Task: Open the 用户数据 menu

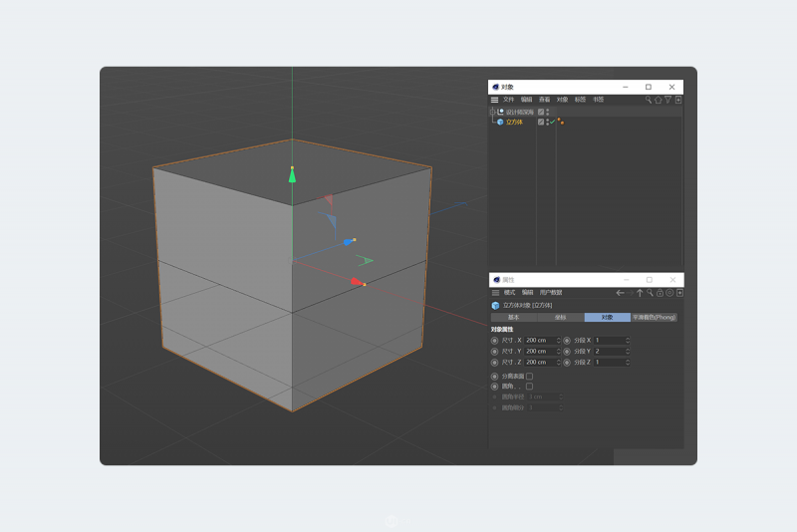Action: coord(551,293)
